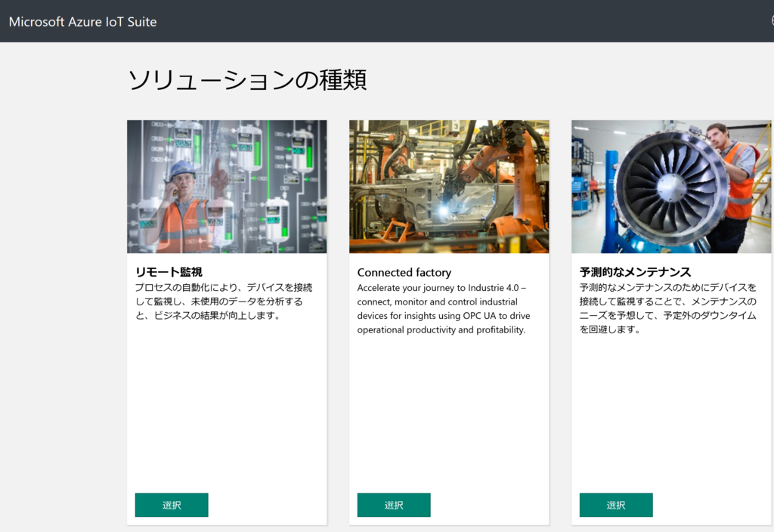Viewport: 774px width, 532px height.
Task: Click the リモート監視 card title
Action: tap(169, 272)
